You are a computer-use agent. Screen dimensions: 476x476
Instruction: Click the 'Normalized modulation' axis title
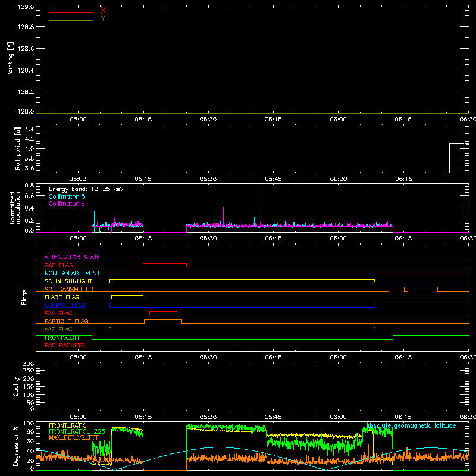[x=15, y=208]
